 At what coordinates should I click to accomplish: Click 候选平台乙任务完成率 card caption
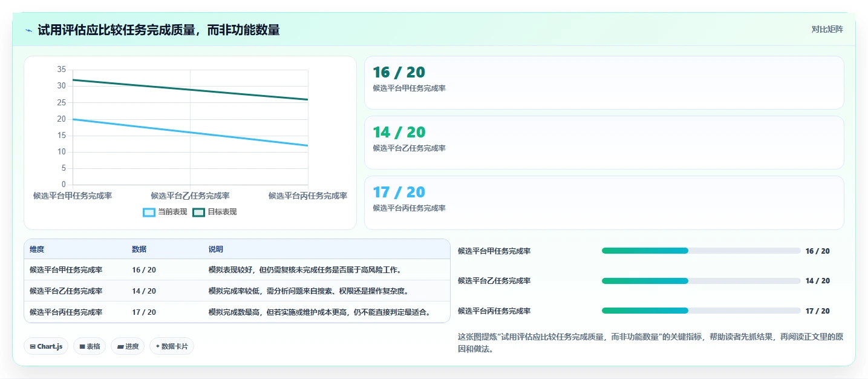pos(410,148)
